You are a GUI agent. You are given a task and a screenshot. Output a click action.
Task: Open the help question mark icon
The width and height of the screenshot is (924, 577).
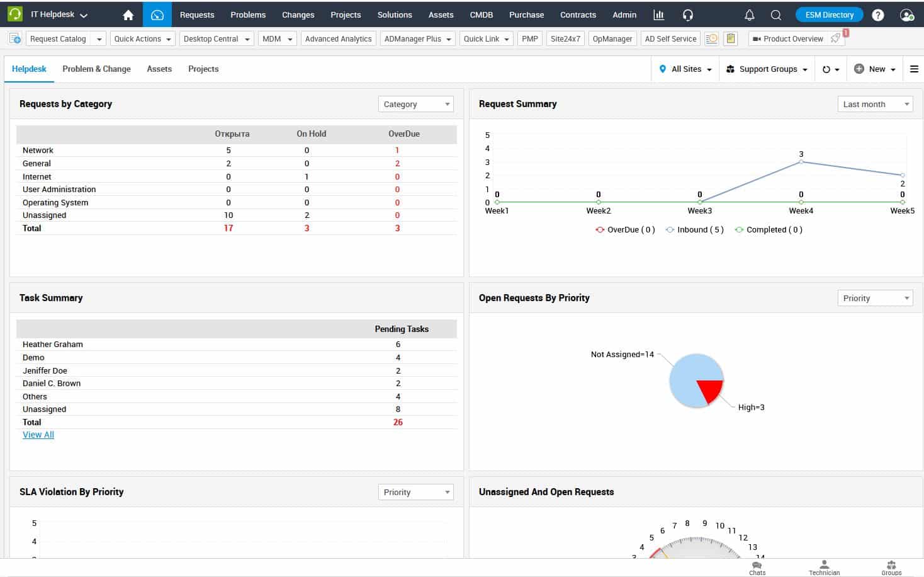coord(878,15)
